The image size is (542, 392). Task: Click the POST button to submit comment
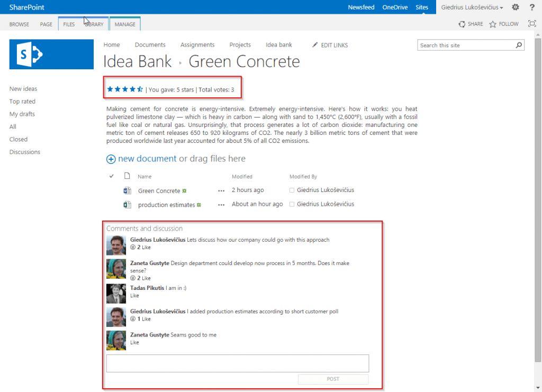point(333,379)
